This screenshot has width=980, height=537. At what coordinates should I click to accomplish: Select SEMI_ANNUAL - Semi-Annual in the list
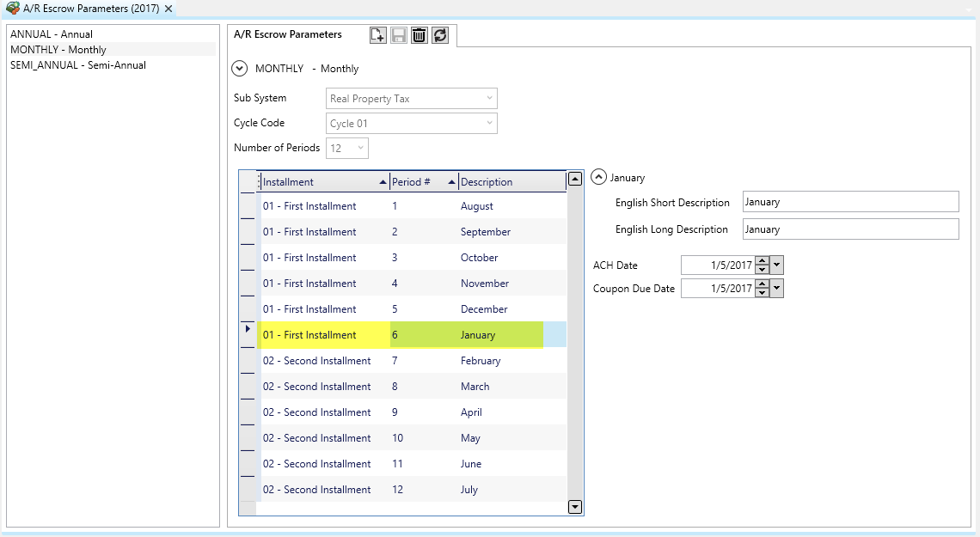pos(78,65)
